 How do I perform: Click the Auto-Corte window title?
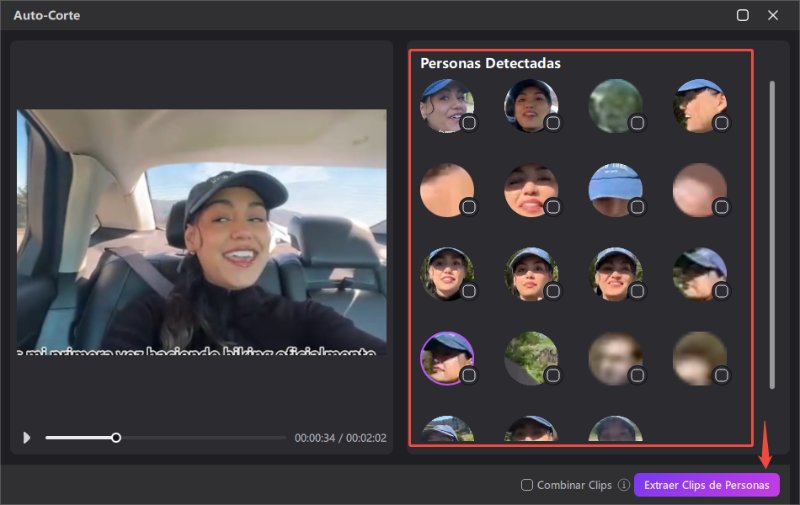[46, 15]
